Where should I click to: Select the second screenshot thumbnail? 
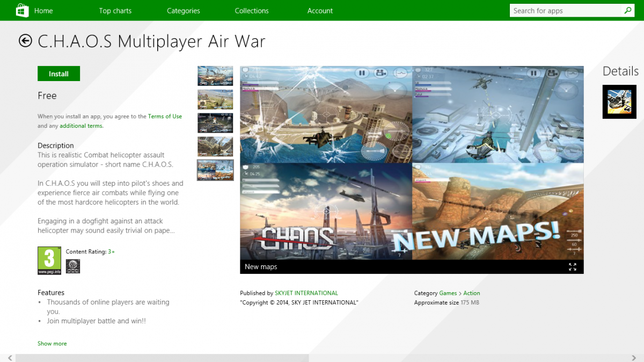(x=215, y=99)
